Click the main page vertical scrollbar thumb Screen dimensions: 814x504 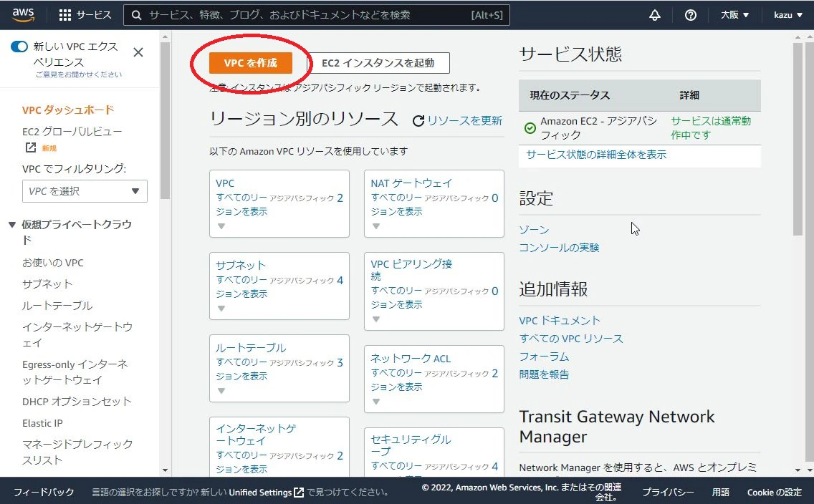point(798,139)
